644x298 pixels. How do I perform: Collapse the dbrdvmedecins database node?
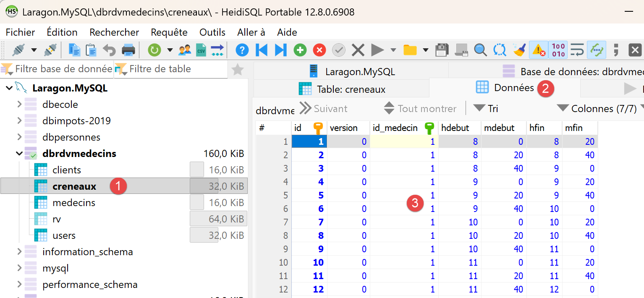click(19, 154)
